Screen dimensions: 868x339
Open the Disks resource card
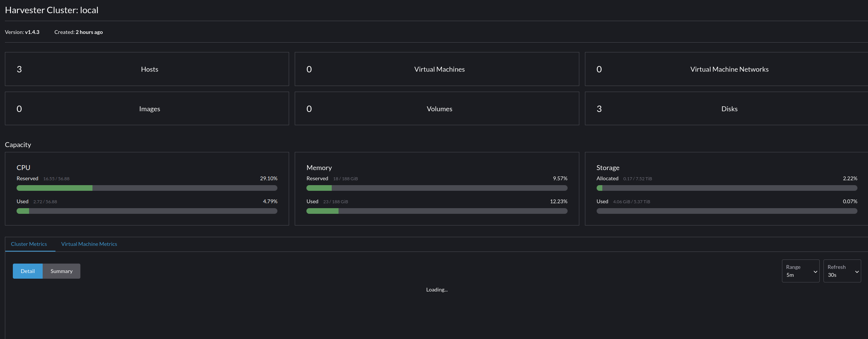point(726,109)
